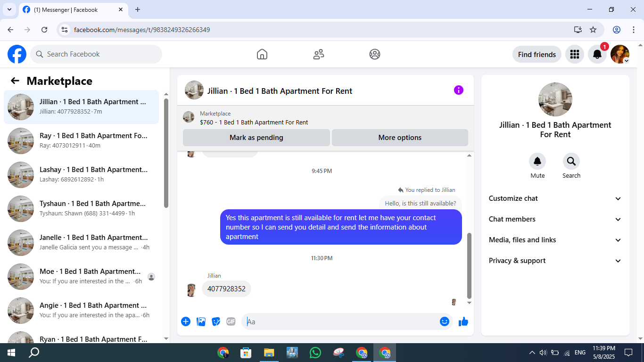Viewport: 644px width, 362px height.
Task: Open More options for the listing
Action: pyautogui.click(x=400, y=138)
